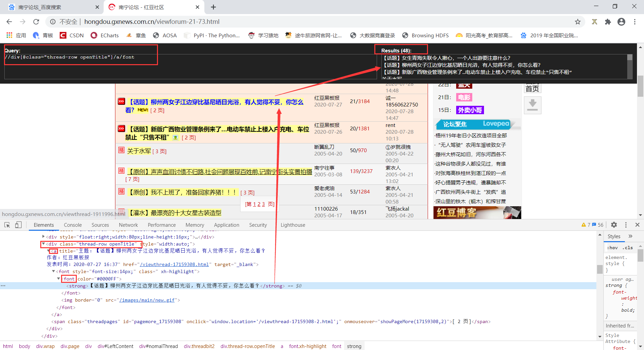Screen dimensions: 644x350
Task: Open the 红豆博客 banner
Action: 477,213
